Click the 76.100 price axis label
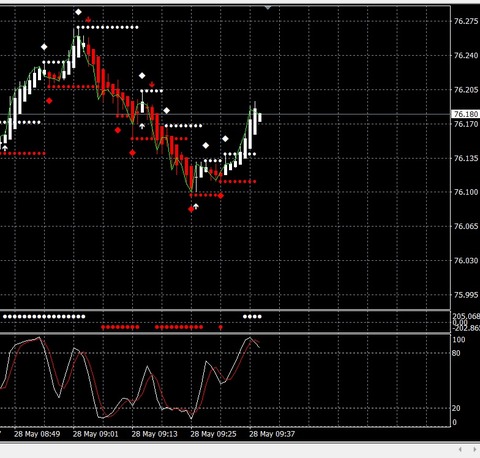The height and width of the screenshot is (458, 480). tap(466, 192)
